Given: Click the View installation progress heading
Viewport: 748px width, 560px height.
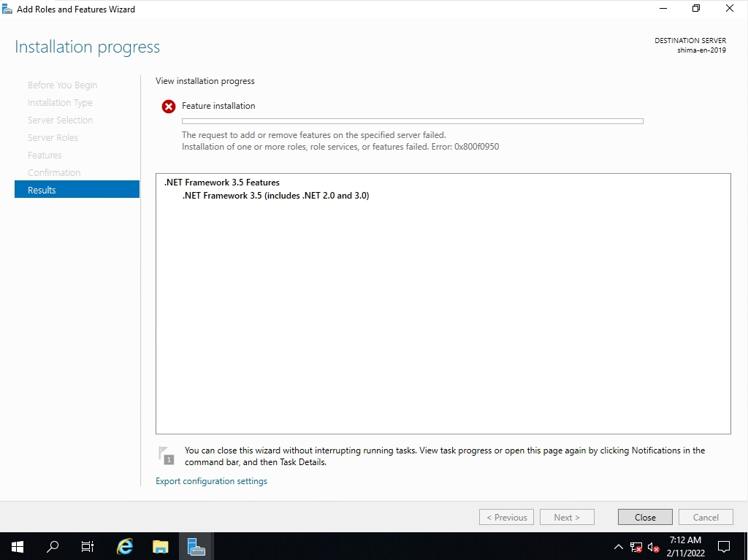Looking at the screenshot, I should coord(205,81).
